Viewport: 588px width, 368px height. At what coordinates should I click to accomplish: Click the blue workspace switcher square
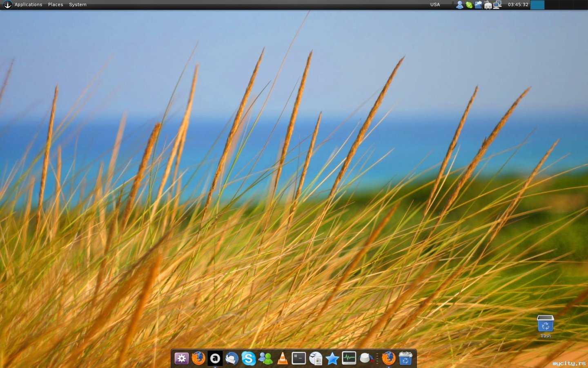[537, 4]
